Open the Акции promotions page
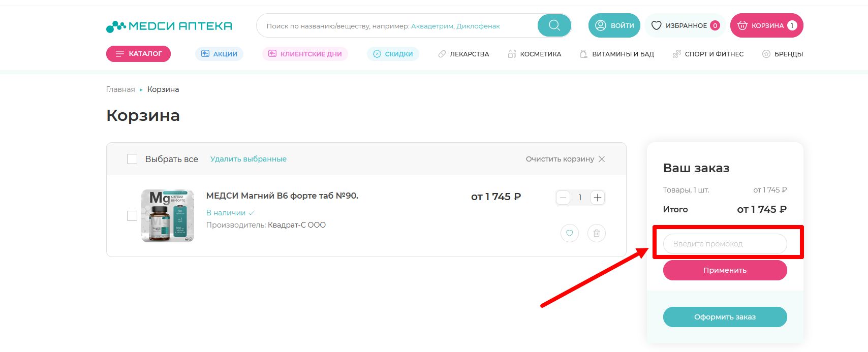 coord(219,54)
